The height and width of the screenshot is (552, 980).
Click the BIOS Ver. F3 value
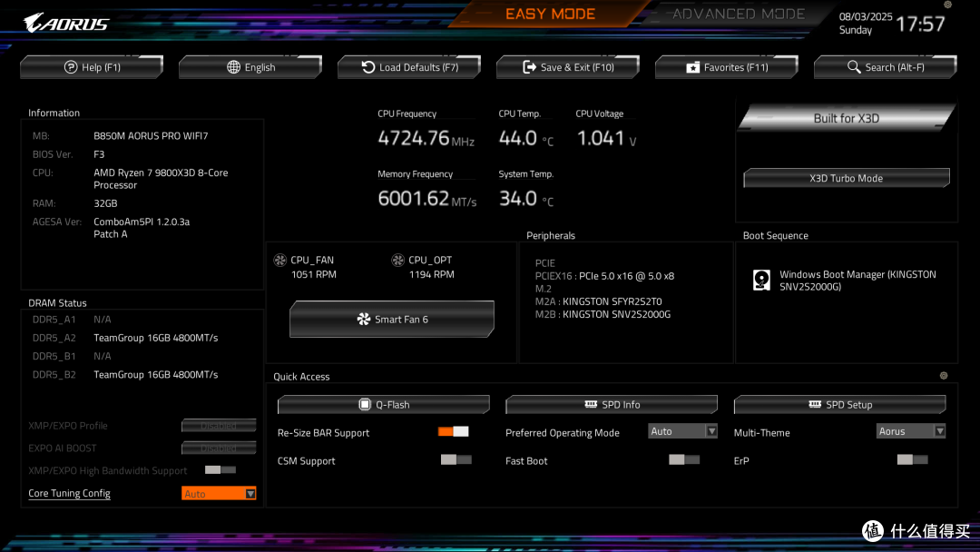(100, 154)
